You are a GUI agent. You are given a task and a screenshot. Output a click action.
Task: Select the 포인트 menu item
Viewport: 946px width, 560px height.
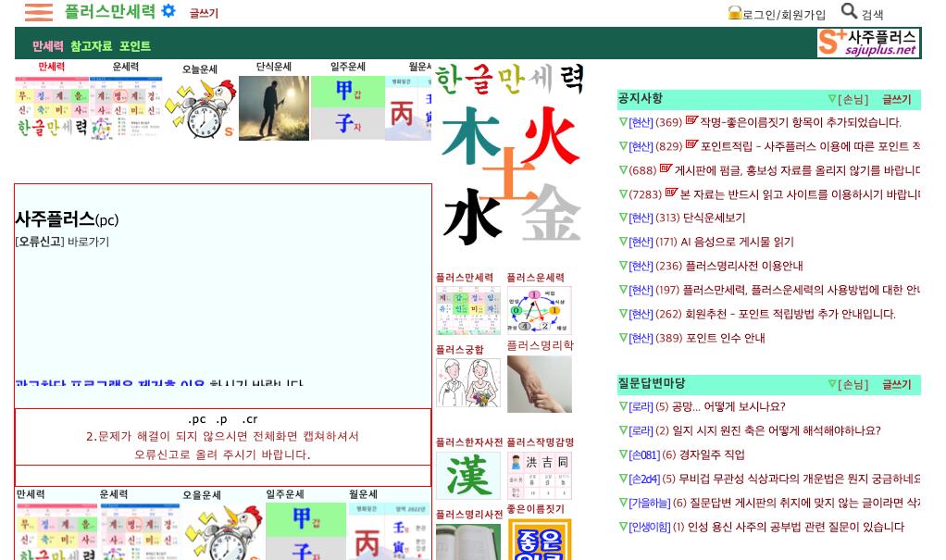pyautogui.click(x=135, y=46)
